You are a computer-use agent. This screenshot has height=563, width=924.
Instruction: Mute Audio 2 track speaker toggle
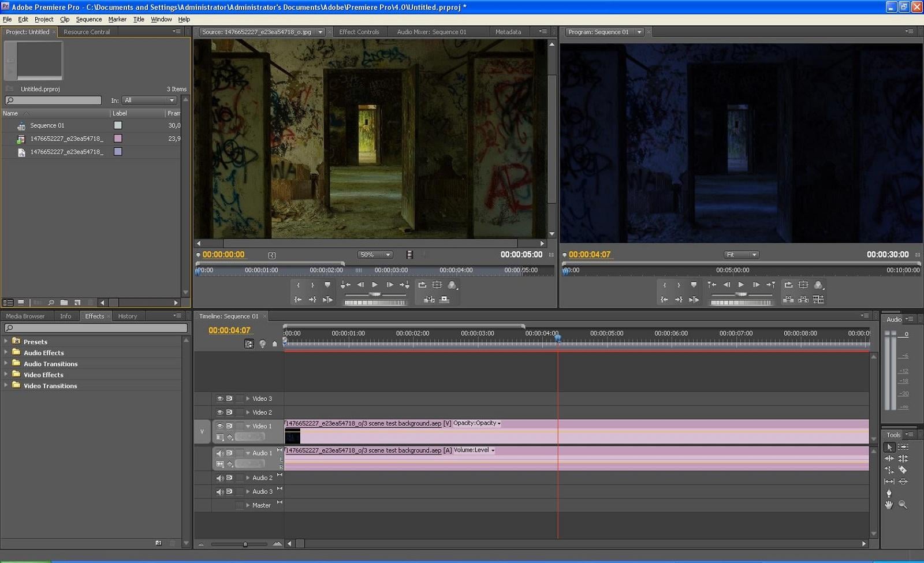(x=219, y=478)
